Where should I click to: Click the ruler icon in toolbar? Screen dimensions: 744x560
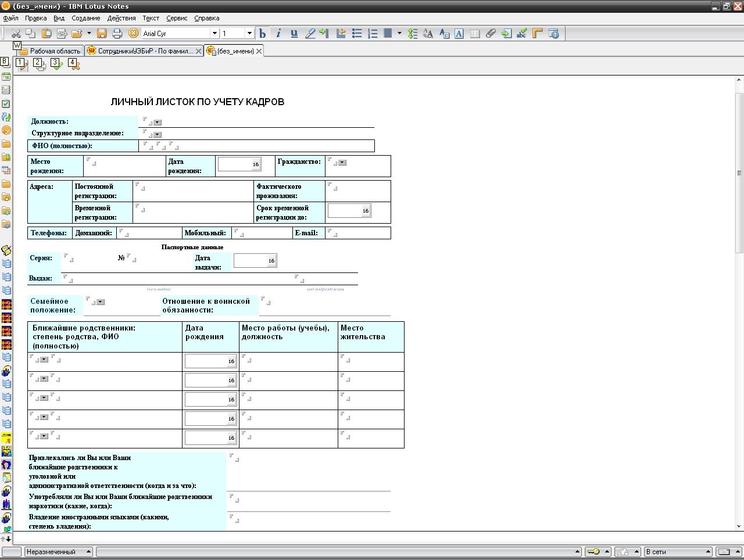point(538,34)
